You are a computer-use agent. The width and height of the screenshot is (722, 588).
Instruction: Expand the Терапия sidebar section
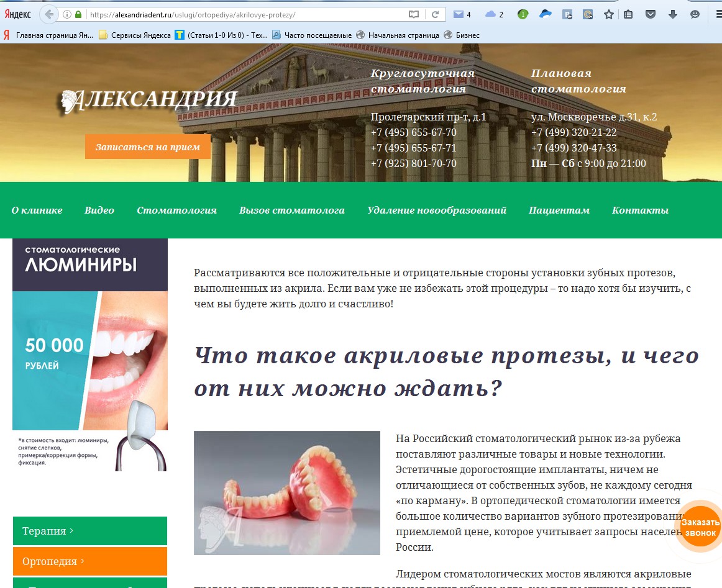(x=90, y=531)
